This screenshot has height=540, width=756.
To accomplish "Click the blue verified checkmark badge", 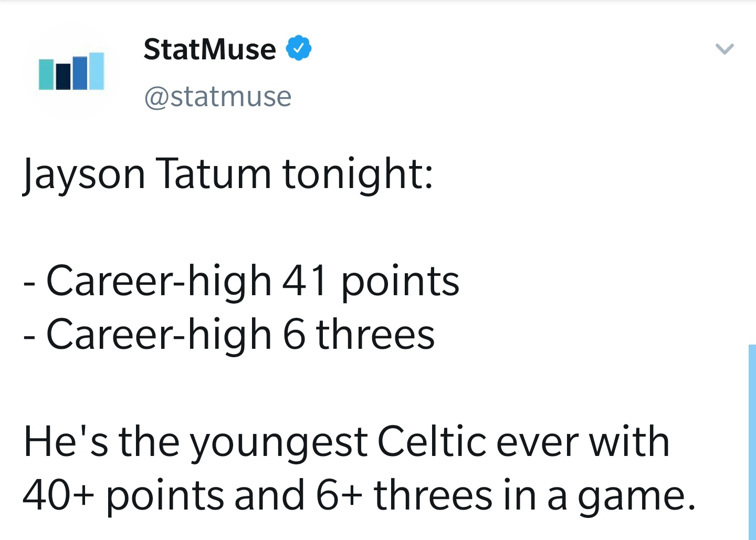I will (299, 48).
